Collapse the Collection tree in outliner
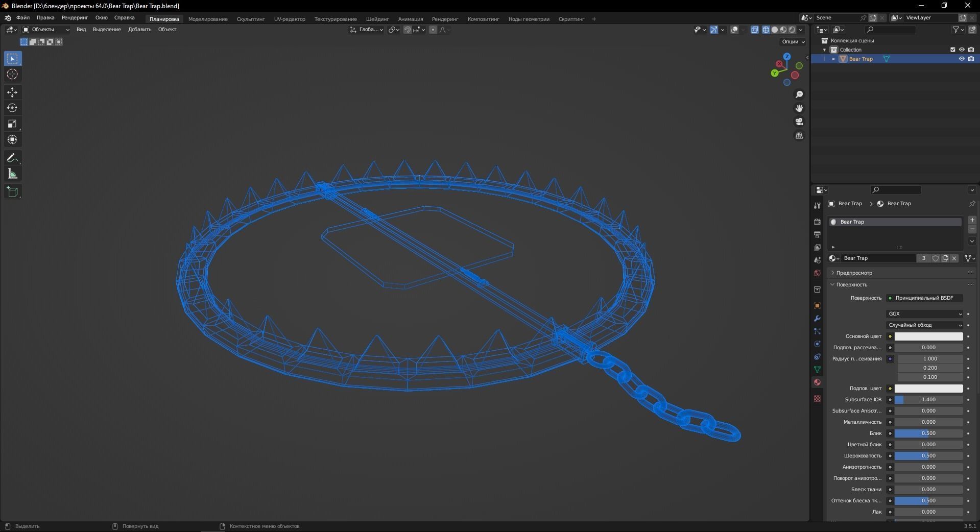 coord(825,50)
